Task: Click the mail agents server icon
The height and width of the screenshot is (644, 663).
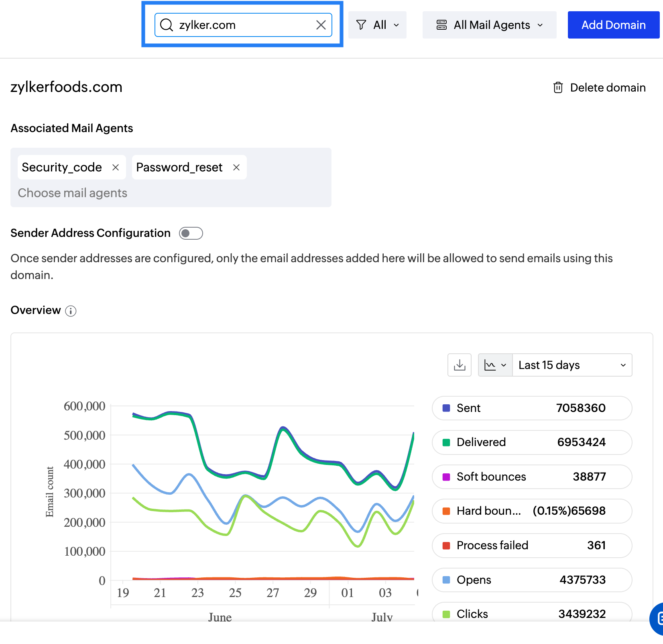Action: (441, 25)
